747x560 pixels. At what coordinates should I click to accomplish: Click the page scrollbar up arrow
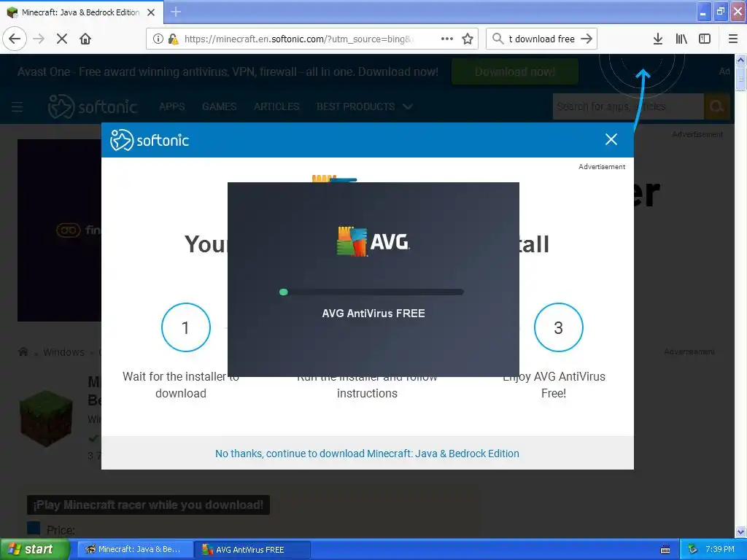coord(740,60)
